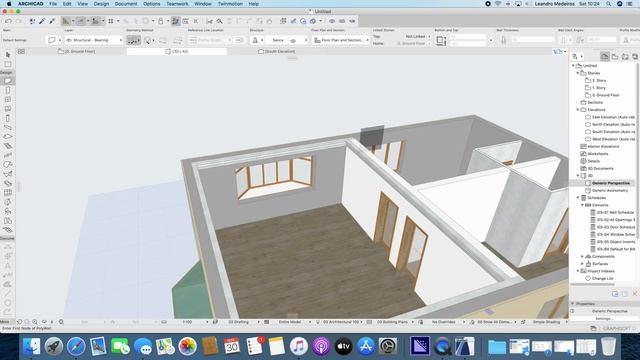
Task: Collapse the Properties panel section
Action: pyautogui.click(x=573, y=304)
